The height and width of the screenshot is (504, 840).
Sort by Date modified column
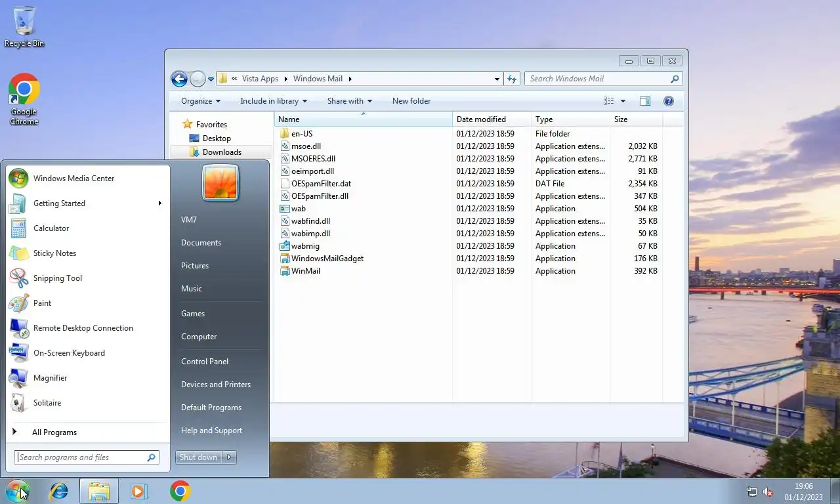click(492, 119)
